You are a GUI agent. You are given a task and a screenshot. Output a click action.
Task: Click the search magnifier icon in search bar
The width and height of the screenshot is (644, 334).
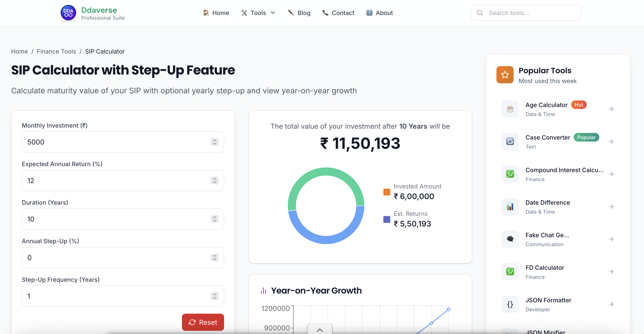[480, 12]
